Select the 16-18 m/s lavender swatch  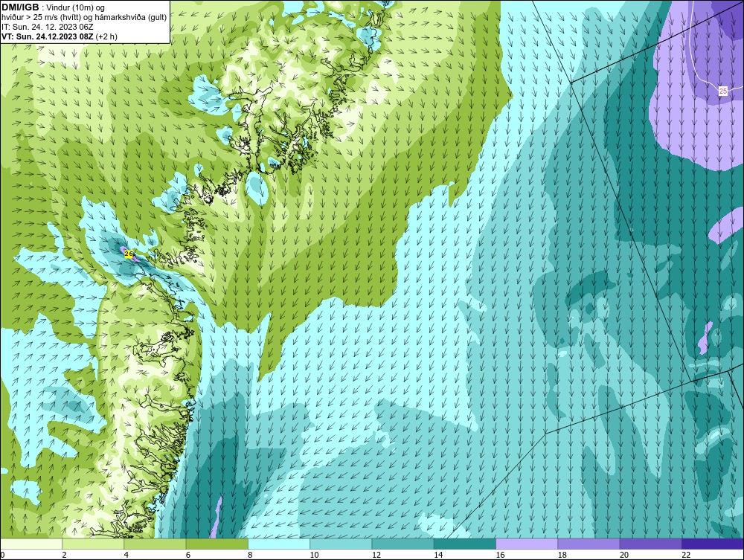pos(527,544)
